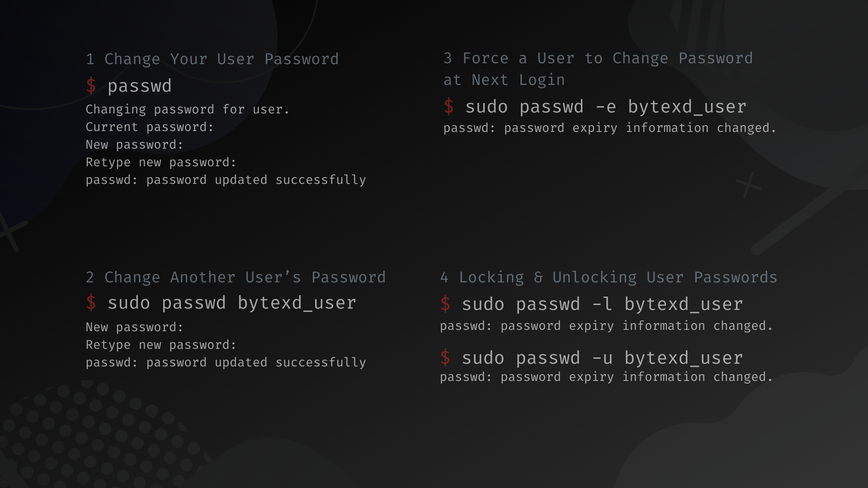Click the dollar sign prompt symbol

click(92, 85)
